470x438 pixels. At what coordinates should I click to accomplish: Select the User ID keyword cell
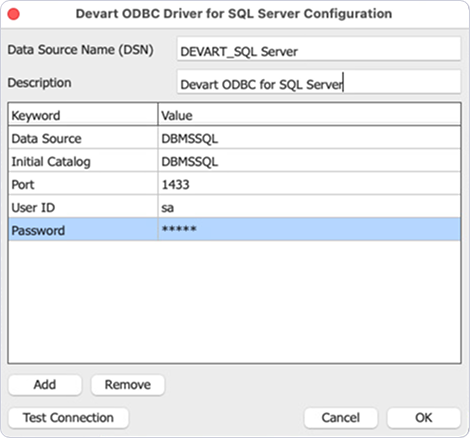coord(83,207)
